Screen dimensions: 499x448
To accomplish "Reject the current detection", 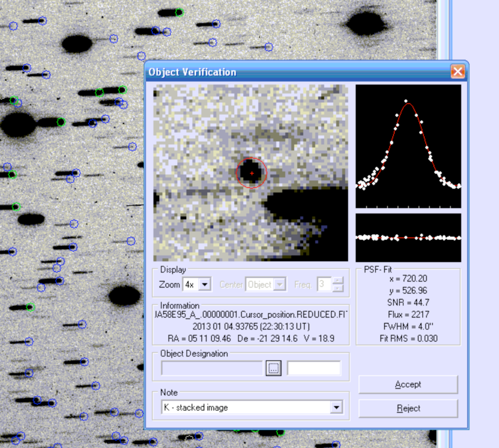I will point(408,408).
